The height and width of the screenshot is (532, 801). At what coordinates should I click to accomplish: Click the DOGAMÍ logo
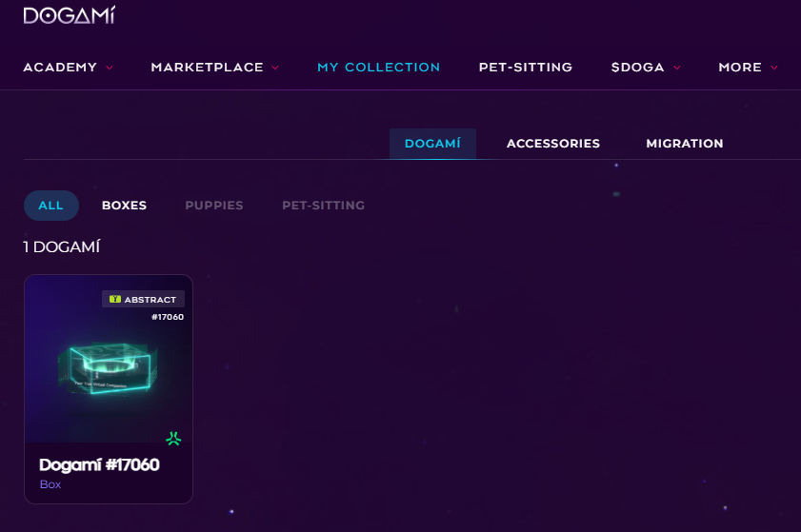point(69,15)
